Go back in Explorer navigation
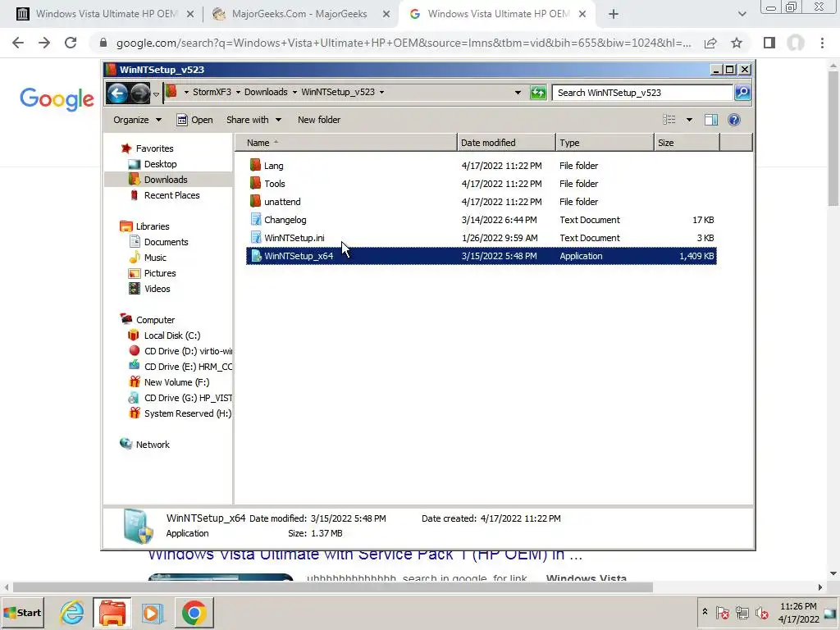The height and width of the screenshot is (630, 840). pyautogui.click(x=117, y=94)
